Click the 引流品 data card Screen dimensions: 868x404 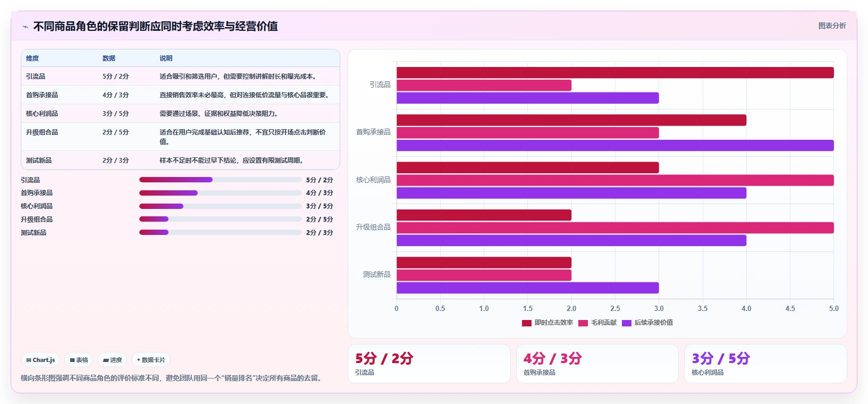point(429,364)
